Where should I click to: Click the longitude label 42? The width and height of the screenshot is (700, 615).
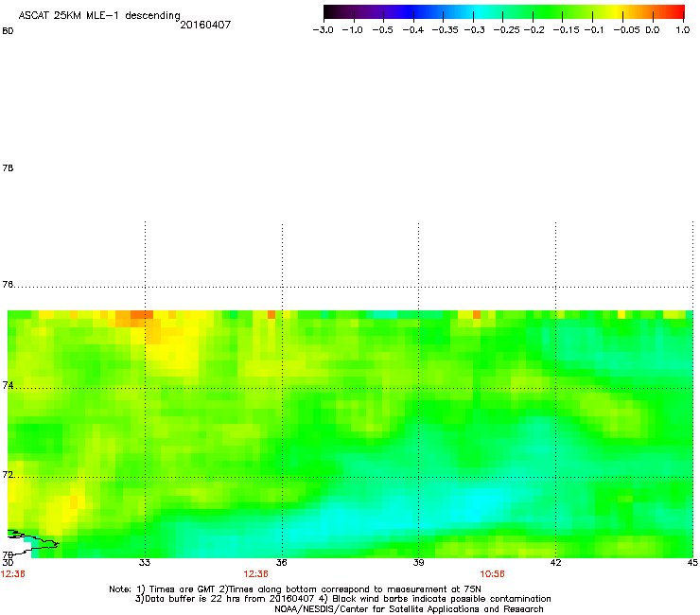[x=555, y=562]
